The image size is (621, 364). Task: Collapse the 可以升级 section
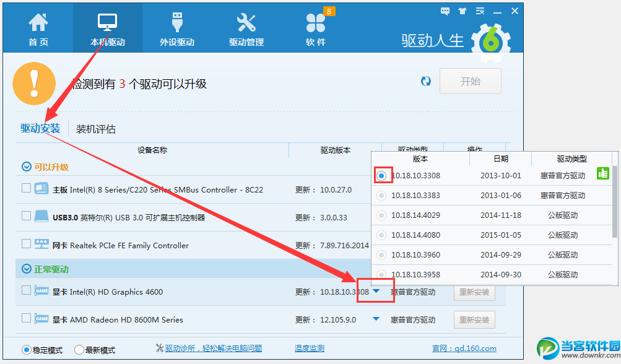tap(27, 167)
